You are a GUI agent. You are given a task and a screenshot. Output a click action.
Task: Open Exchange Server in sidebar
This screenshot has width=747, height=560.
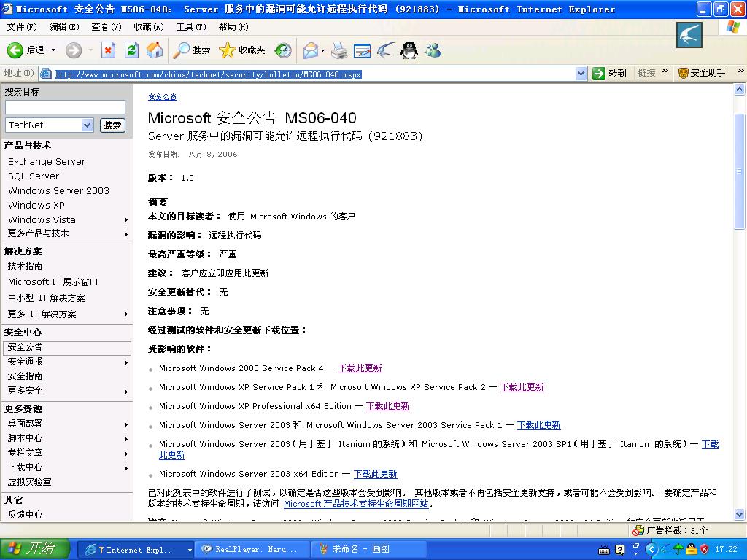tap(47, 162)
